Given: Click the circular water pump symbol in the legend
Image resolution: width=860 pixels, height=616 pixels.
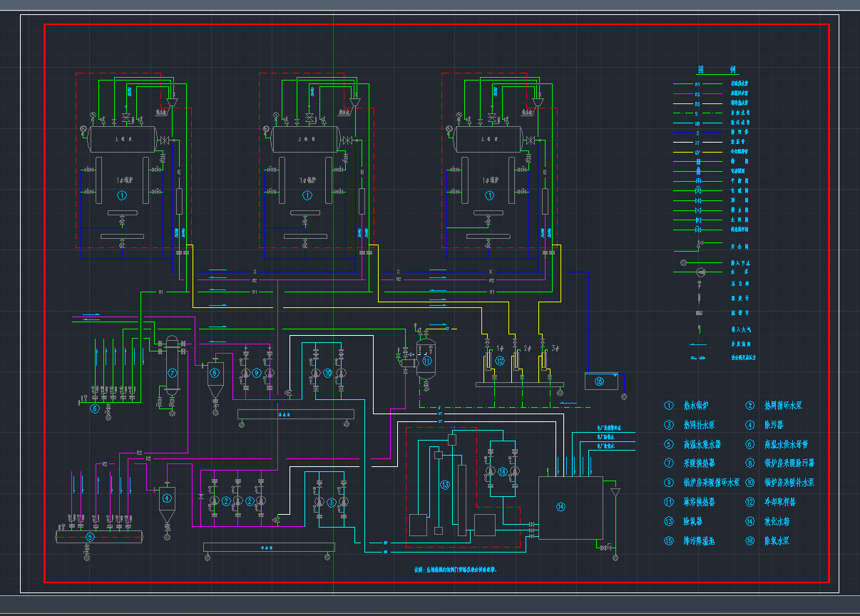Looking at the screenshot, I should (x=701, y=271).
